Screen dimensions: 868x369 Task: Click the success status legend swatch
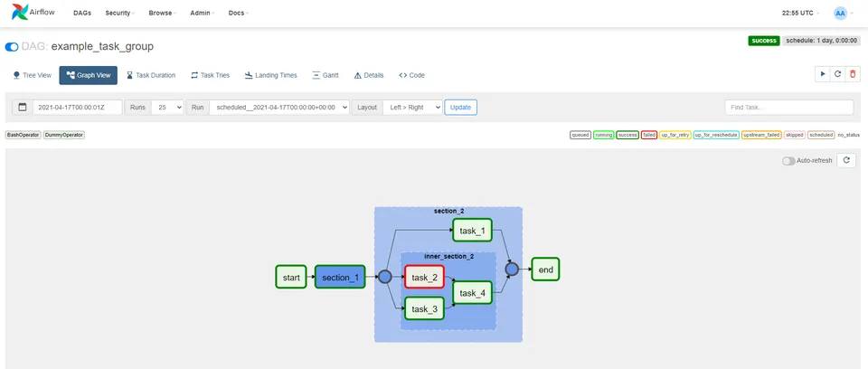tap(627, 135)
